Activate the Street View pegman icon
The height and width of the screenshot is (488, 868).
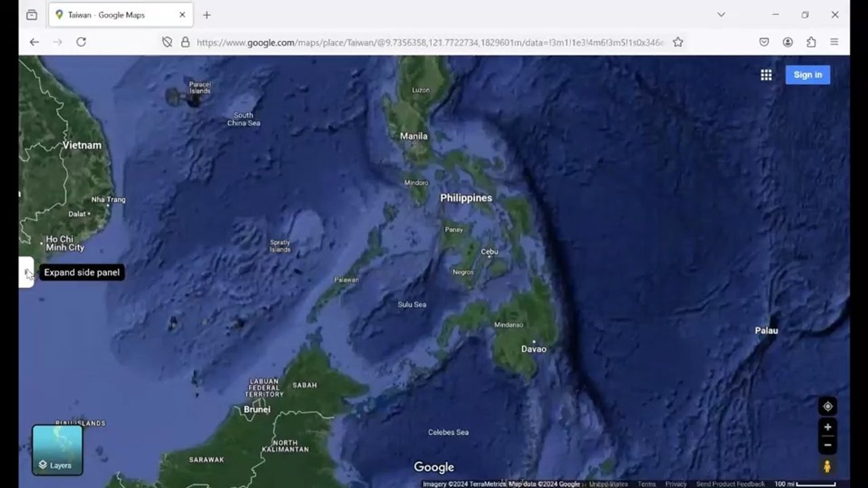(x=827, y=466)
